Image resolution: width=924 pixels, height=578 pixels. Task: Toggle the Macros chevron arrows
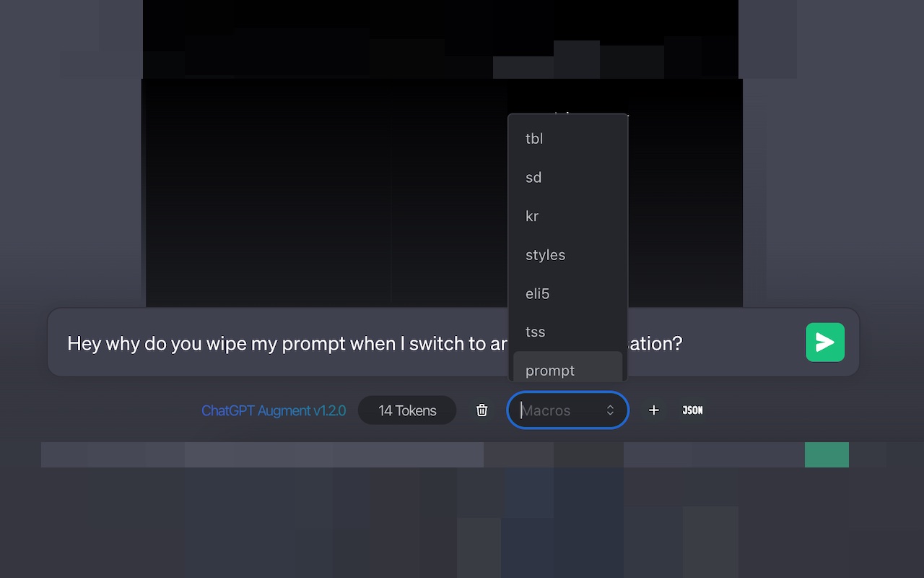coord(610,410)
